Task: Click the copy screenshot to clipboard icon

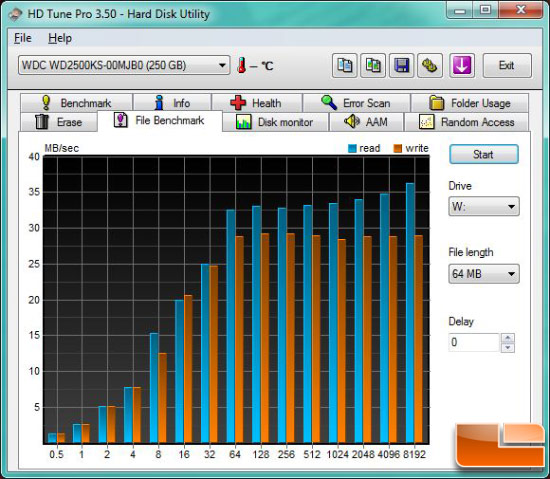Action: pyautogui.click(x=373, y=65)
